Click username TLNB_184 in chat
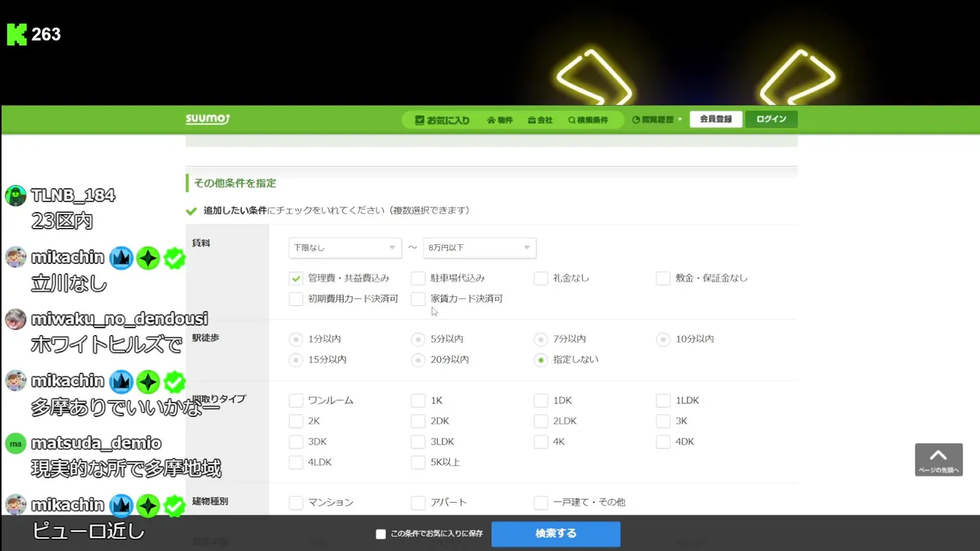The width and height of the screenshot is (980, 551). 73,196
